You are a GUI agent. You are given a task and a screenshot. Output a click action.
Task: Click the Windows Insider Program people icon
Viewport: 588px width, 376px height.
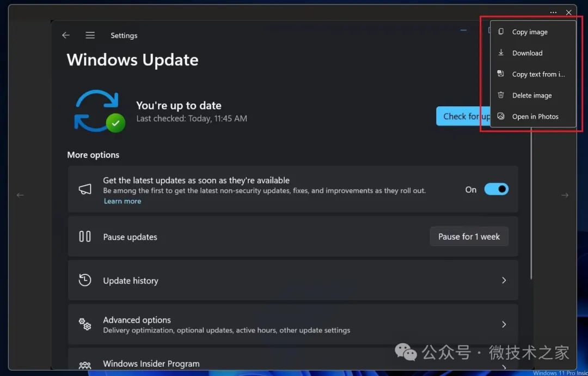(x=85, y=365)
